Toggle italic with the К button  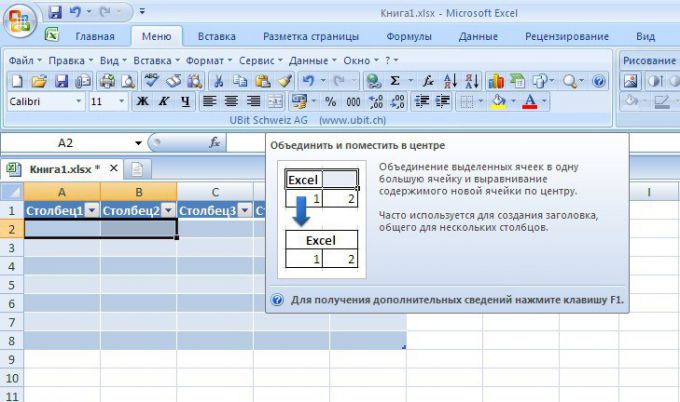click(164, 102)
